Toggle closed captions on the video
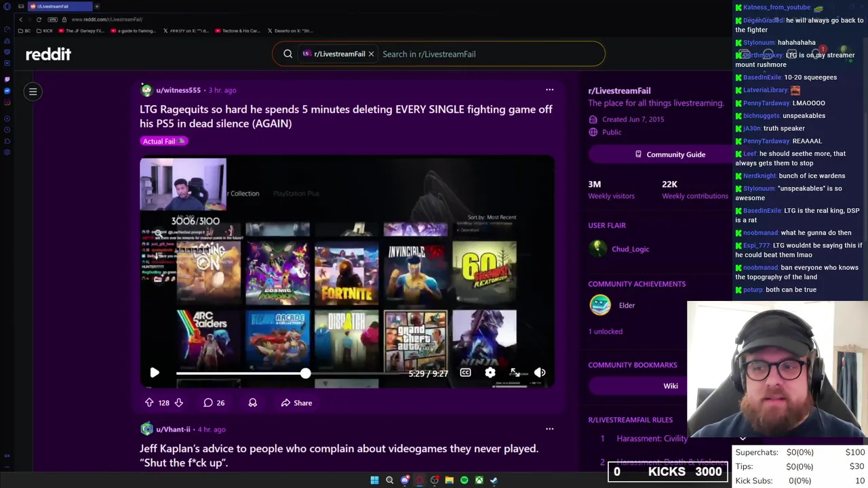Screen dimensions: 868x488 point(465,373)
